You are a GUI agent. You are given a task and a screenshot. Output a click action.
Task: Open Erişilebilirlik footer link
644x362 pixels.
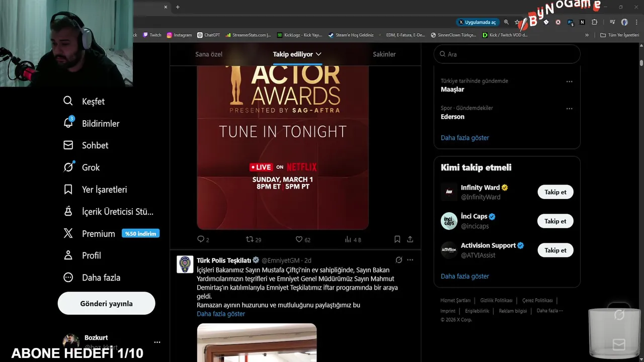point(477,311)
